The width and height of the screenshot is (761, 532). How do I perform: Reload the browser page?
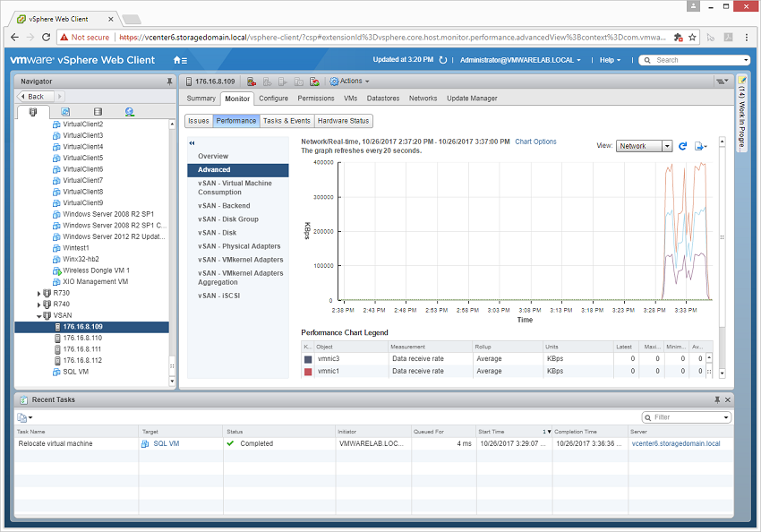[46, 38]
